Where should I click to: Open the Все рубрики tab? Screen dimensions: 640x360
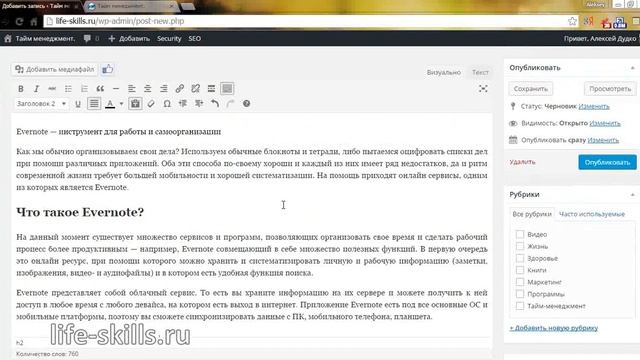pyautogui.click(x=532, y=214)
